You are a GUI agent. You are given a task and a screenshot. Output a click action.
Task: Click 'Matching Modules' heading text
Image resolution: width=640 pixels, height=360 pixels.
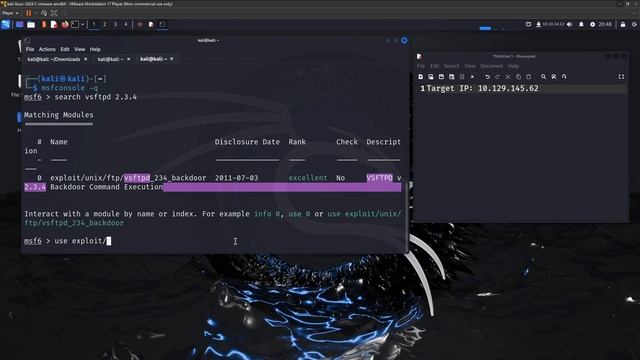[58, 115]
